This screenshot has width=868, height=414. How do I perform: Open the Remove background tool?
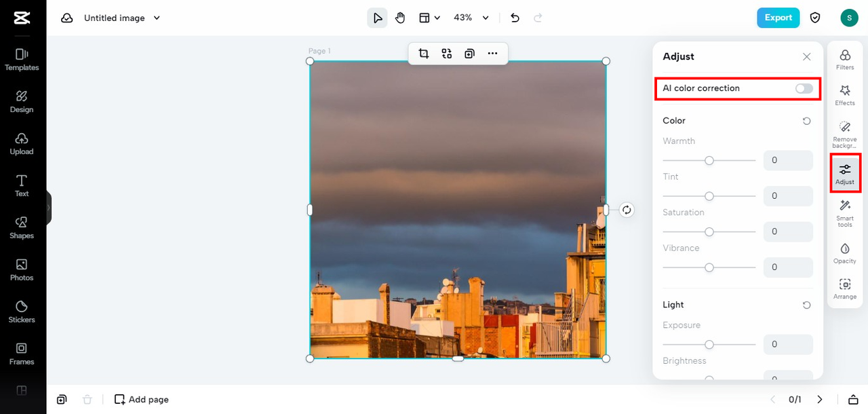tap(845, 134)
